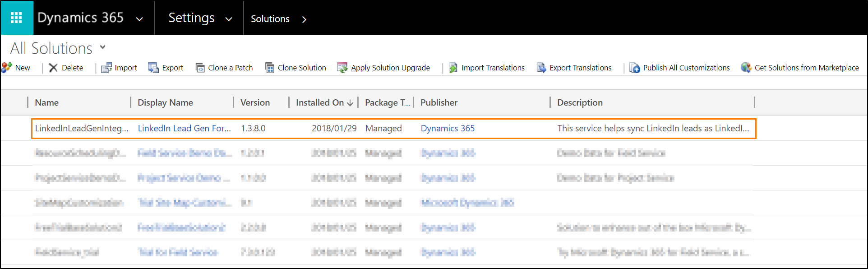Click the Apply Solution Upgrade icon

click(342, 68)
